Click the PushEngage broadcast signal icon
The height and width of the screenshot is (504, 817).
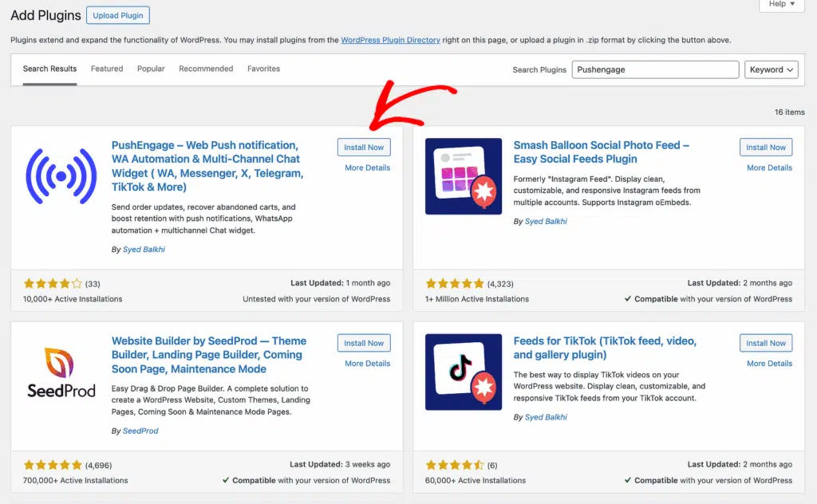(x=61, y=176)
